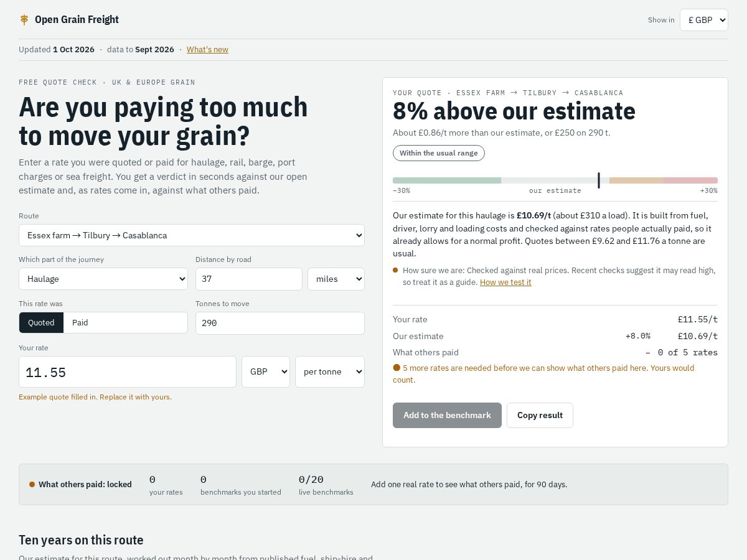Click the wheat grain logo icon
This screenshot has width=747, height=560.
(24, 20)
